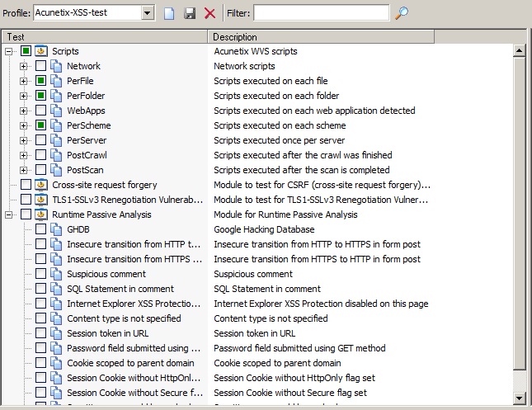Click the PerFile scripts file icon
Image resolution: width=532 pixels, height=410 pixels.
(56, 81)
